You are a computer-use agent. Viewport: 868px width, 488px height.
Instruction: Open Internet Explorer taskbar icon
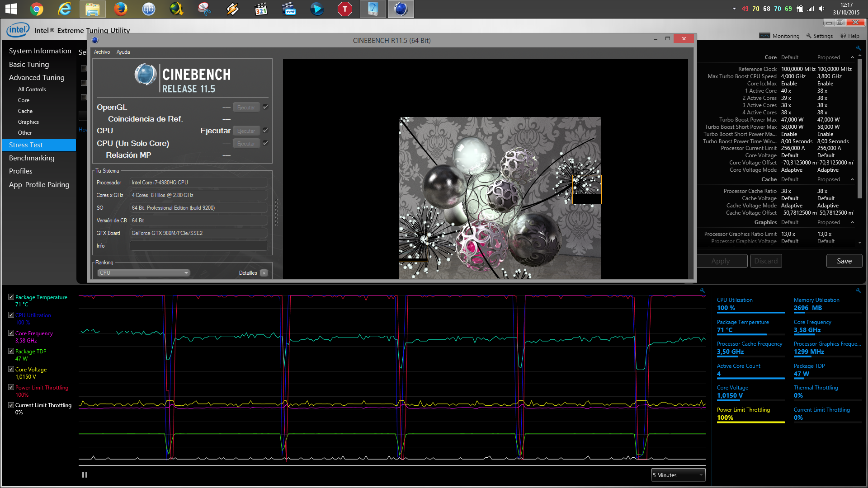click(x=65, y=9)
